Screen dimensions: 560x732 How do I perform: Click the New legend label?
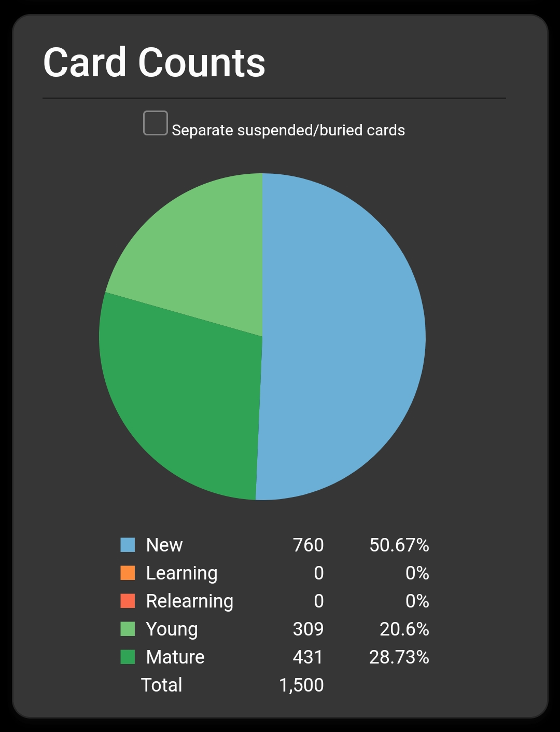164,545
